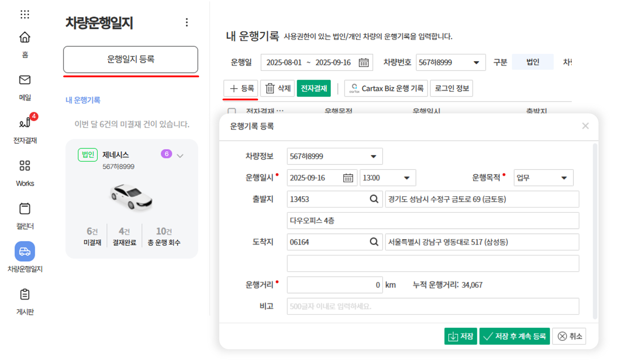
Task: Open the 운행목적 업무 dropdown
Action: pyautogui.click(x=563, y=178)
